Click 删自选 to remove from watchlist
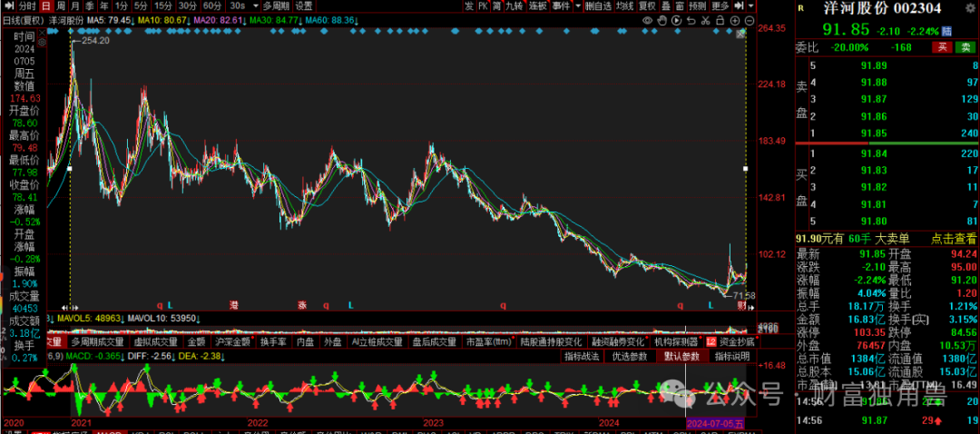The height and width of the screenshot is (434, 980). (x=598, y=5)
